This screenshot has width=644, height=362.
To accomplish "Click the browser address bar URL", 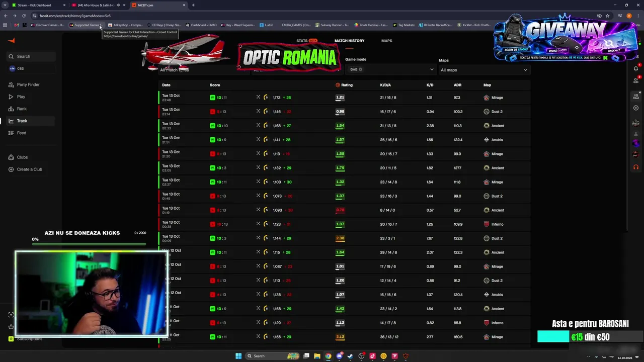I will pos(75,16).
